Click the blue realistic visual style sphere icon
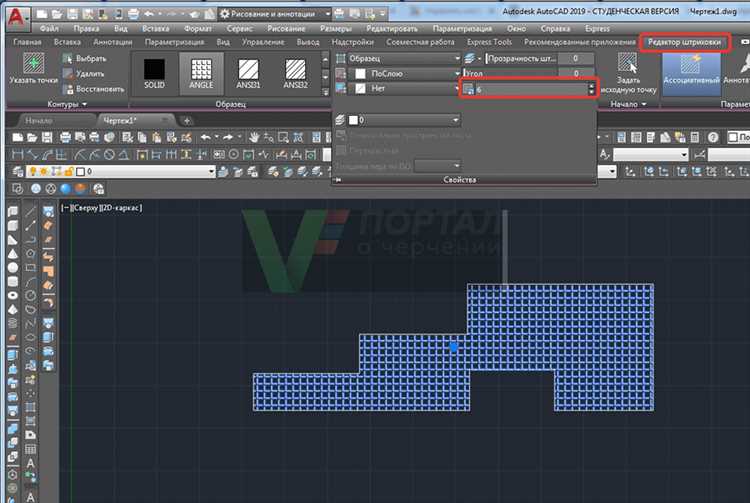The width and height of the screenshot is (750, 503). [x=66, y=188]
